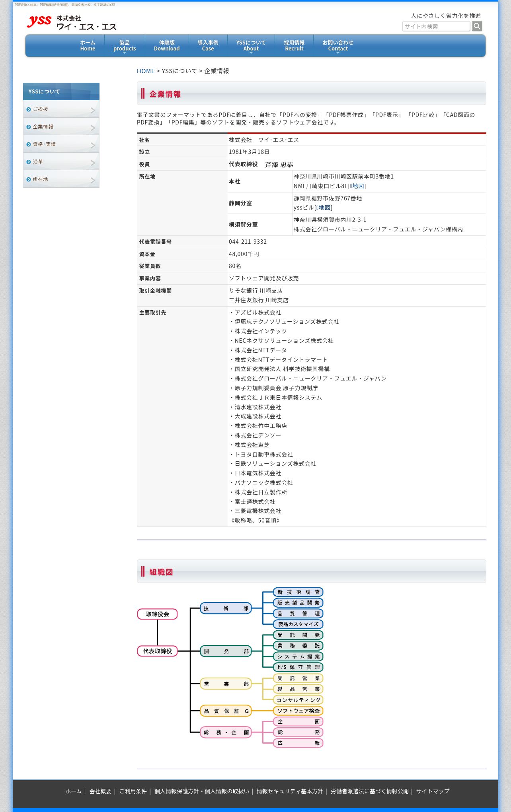Open footer 情報セキュリティ基本方針 link
The height and width of the screenshot is (812, 511).
290,791
